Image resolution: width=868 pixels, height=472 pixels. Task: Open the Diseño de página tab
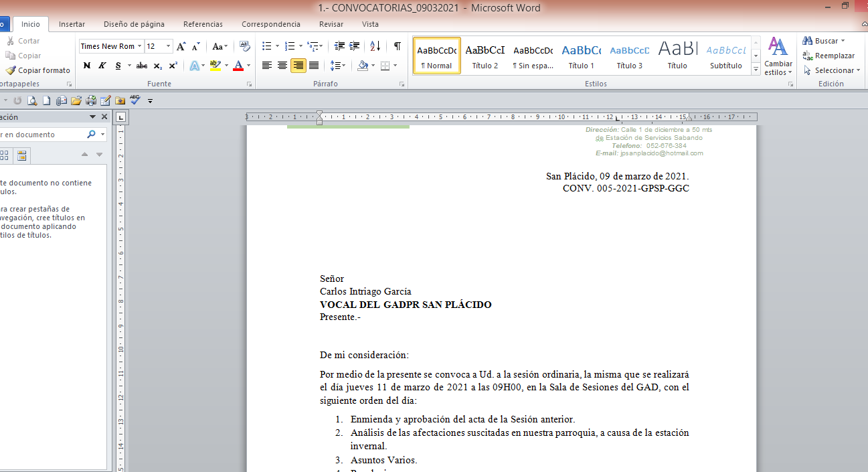tap(134, 24)
